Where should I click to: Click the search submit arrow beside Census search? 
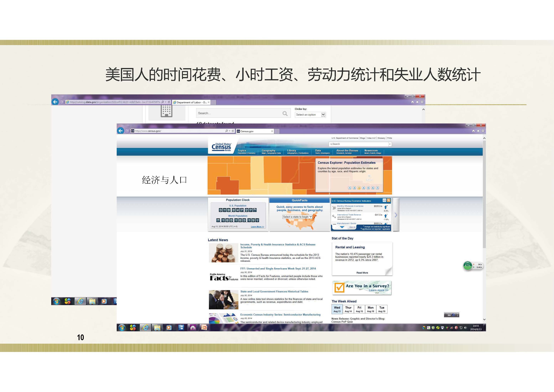[390, 144]
